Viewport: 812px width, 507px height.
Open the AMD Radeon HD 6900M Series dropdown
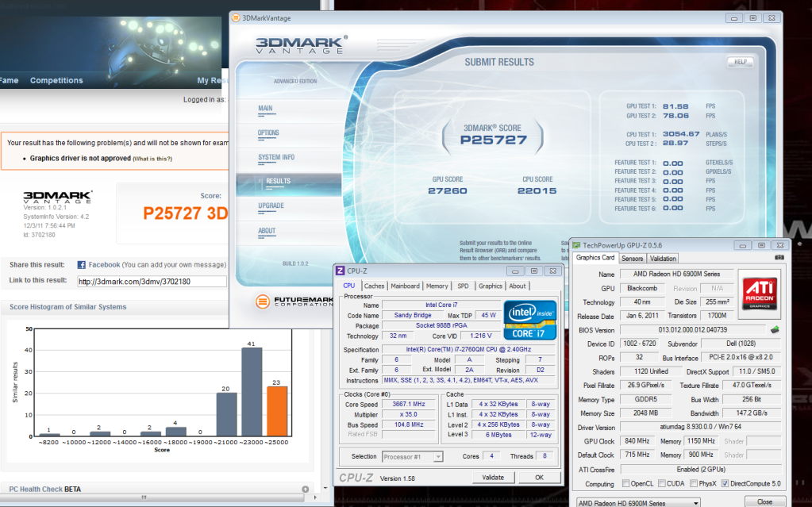(637, 501)
